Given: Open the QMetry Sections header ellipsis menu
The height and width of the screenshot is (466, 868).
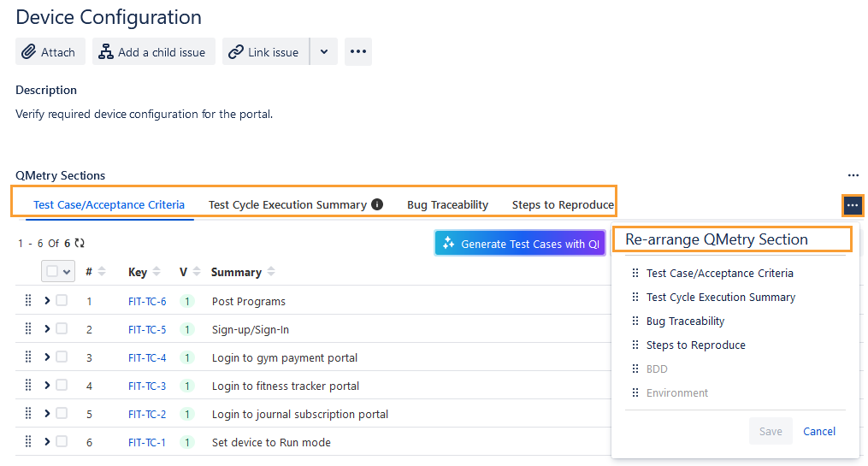Looking at the screenshot, I should coord(853,175).
